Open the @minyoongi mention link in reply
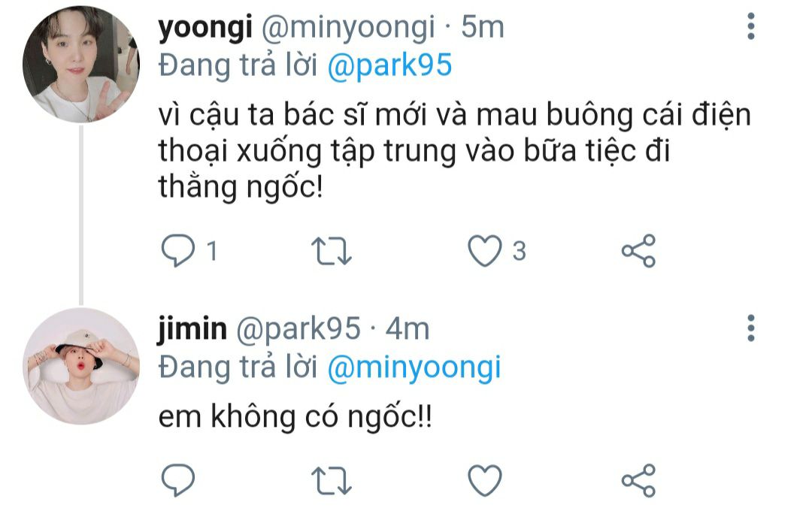 (x=414, y=368)
